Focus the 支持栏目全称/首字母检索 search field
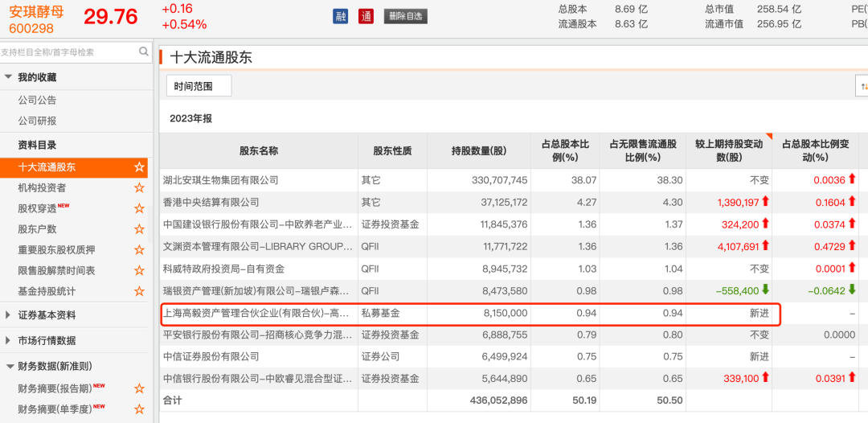The image size is (868, 423). coord(74,52)
